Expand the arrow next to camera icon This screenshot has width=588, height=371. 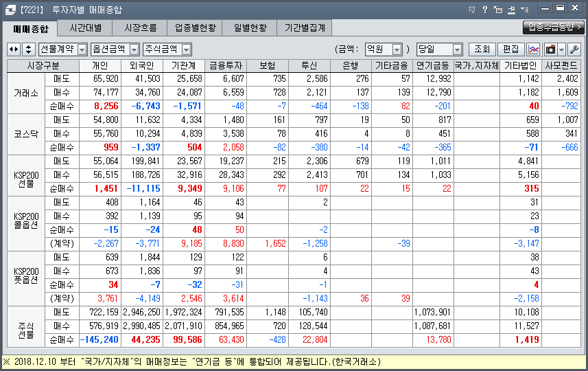point(561,49)
